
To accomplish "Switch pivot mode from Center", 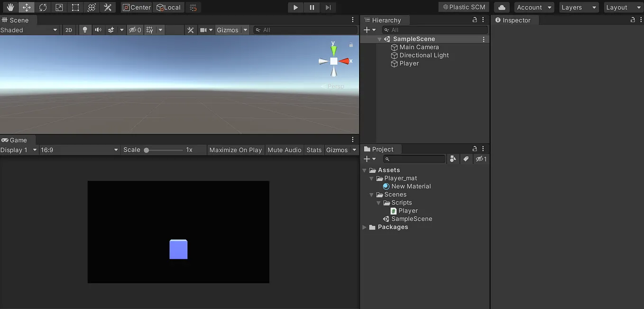I will [136, 7].
